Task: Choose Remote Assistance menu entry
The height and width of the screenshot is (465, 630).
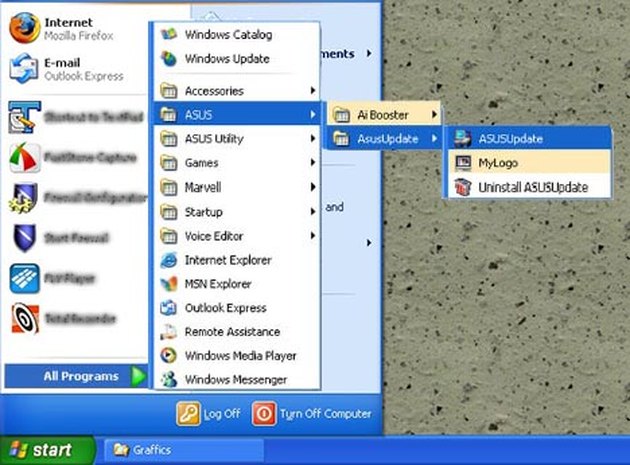Action: point(237,332)
